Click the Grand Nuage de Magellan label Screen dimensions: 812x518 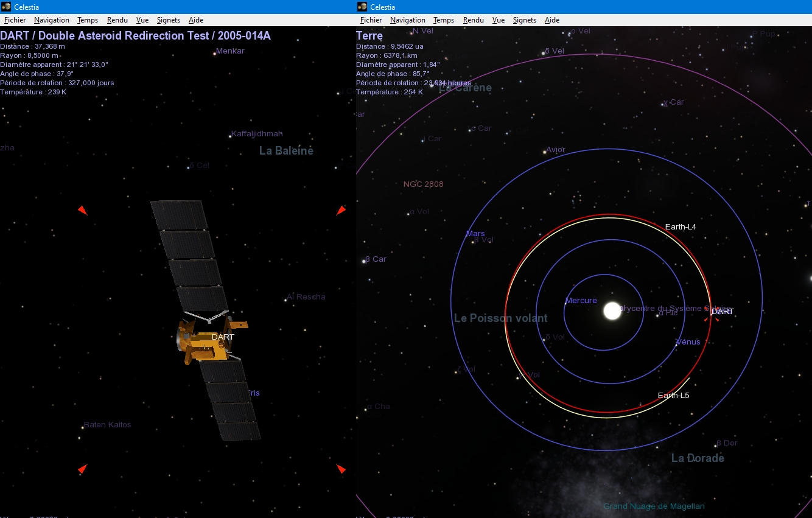pos(654,506)
